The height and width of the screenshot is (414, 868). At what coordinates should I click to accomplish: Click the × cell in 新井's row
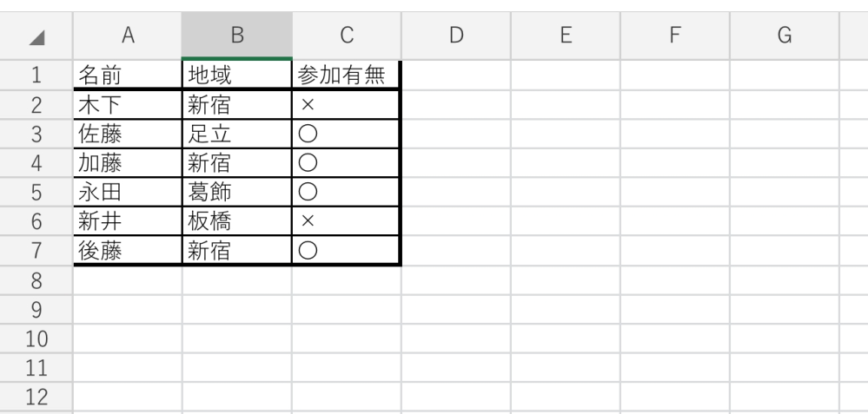pos(346,222)
